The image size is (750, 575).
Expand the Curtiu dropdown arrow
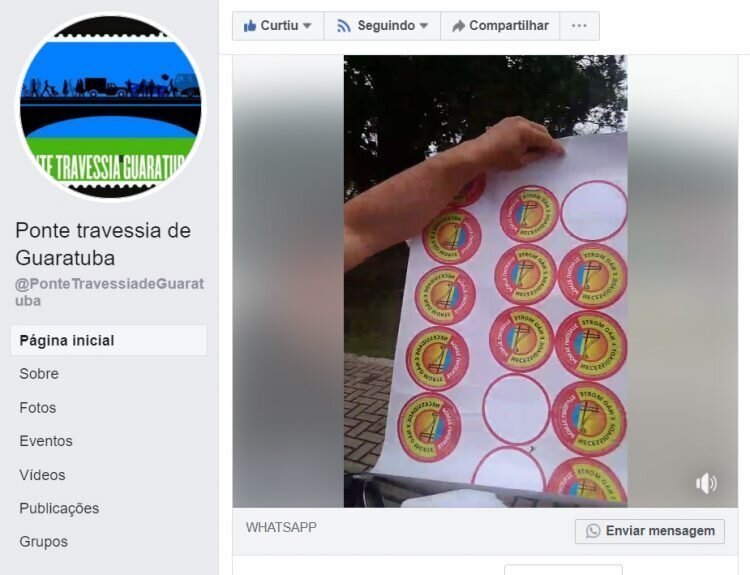[307, 26]
